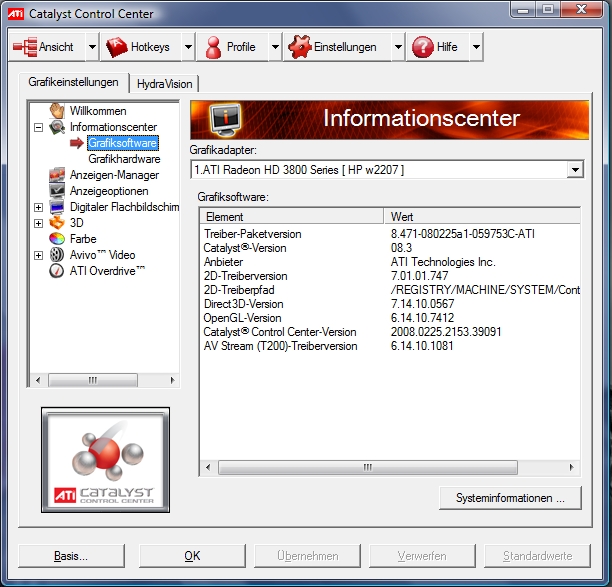Click the tree panel scroll left arrow
The height and width of the screenshot is (587, 612).
pyautogui.click(x=38, y=380)
